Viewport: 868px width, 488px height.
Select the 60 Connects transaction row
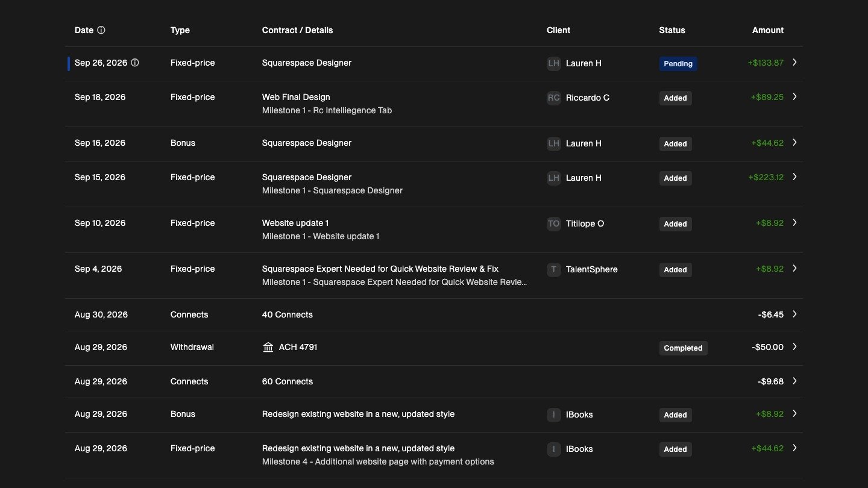[434, 381]
